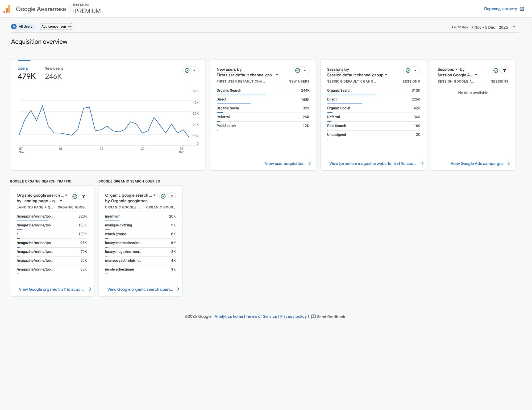Image resolution: width=532 pixels, height=410 pixels.
Task: Click data quality checkmark on Users chart card
Action: tap(187, 70)
